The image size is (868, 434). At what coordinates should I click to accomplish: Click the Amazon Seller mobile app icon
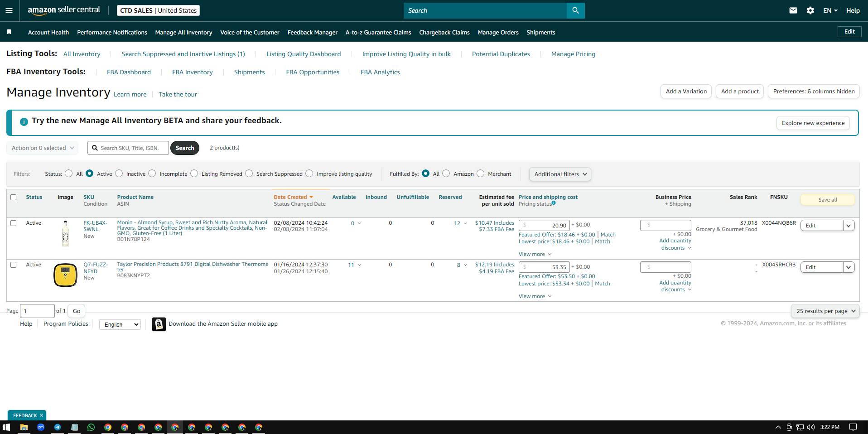point(159,324)
